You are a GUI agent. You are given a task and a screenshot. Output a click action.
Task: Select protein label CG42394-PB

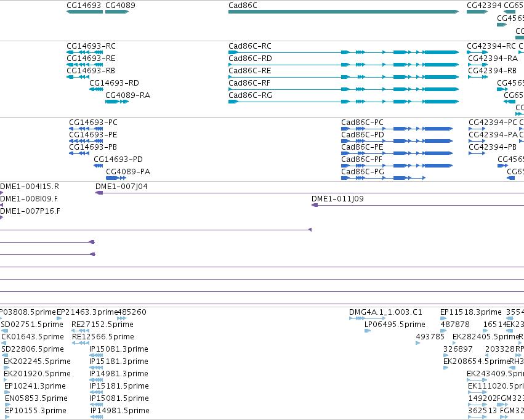click(x=493, y=147)
